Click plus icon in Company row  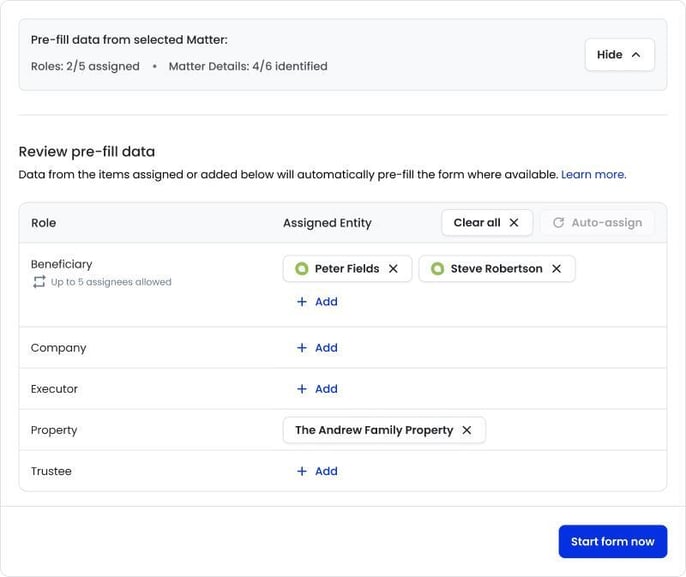click(302, 348)
